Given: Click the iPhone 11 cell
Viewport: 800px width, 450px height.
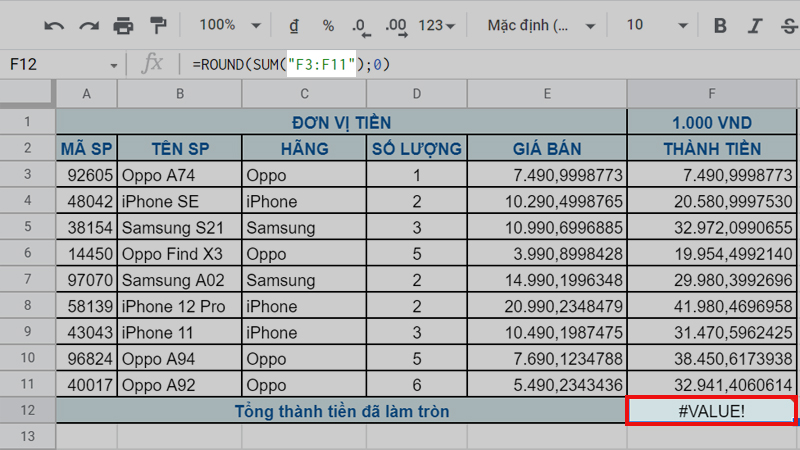Looking at the screenshot, I should click(180, 332).
